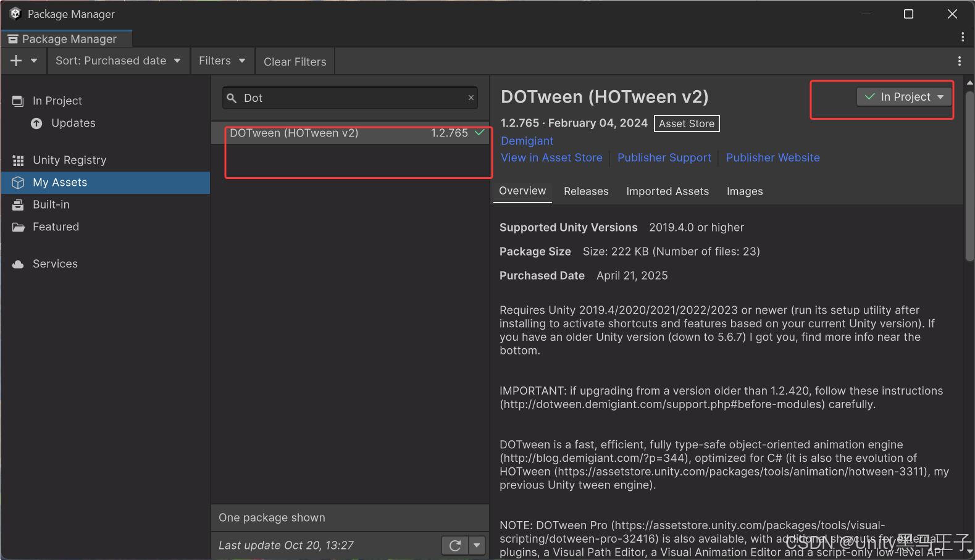Viewport: 975px width, 560px height.
Task: Switch to the Images tab
Action: 745,191
